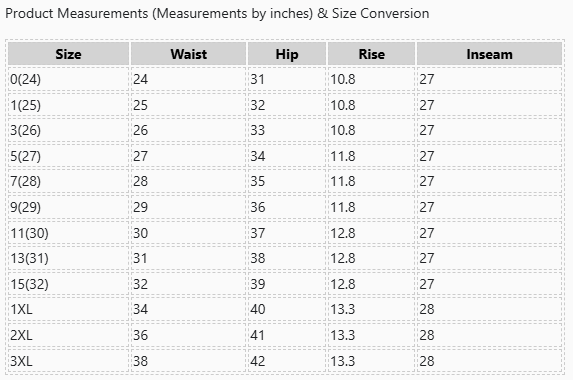Click waist value 34 in 1XL row
This screenshot has height=380, width=573.
140,309
